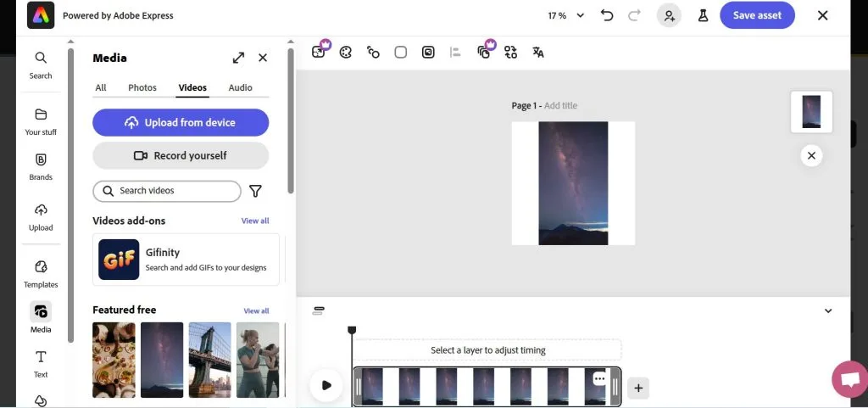Screen dimensions: 868x408
Task: Click the find and replace icon
Action: [510, 53]
